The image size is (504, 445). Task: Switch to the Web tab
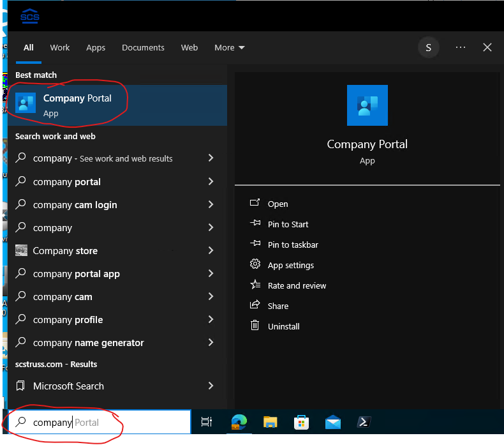pos(189,48)
